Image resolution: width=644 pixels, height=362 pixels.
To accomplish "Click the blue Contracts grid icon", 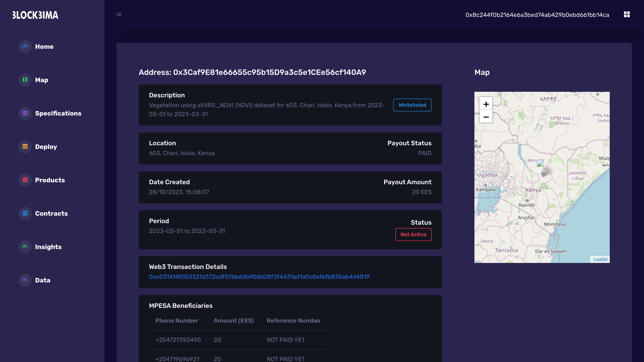I will click(x=25, y=213).
